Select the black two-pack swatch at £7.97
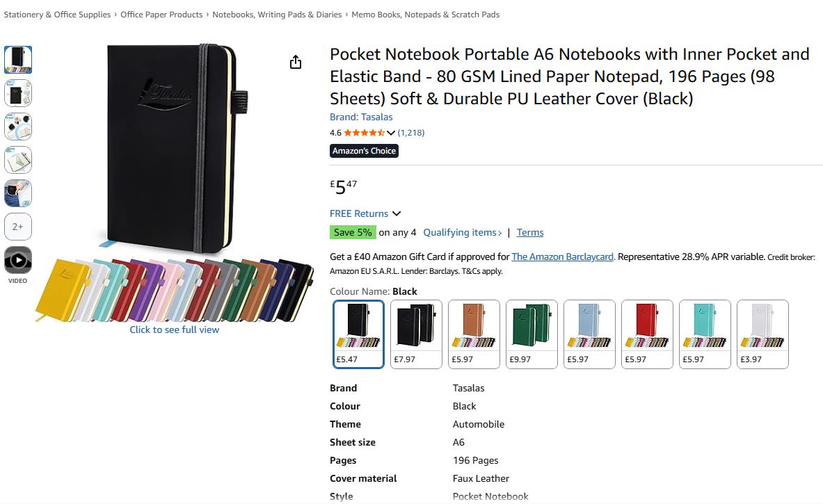The height and width of the screenshot is (504, 823). click(x=416, y=334)
